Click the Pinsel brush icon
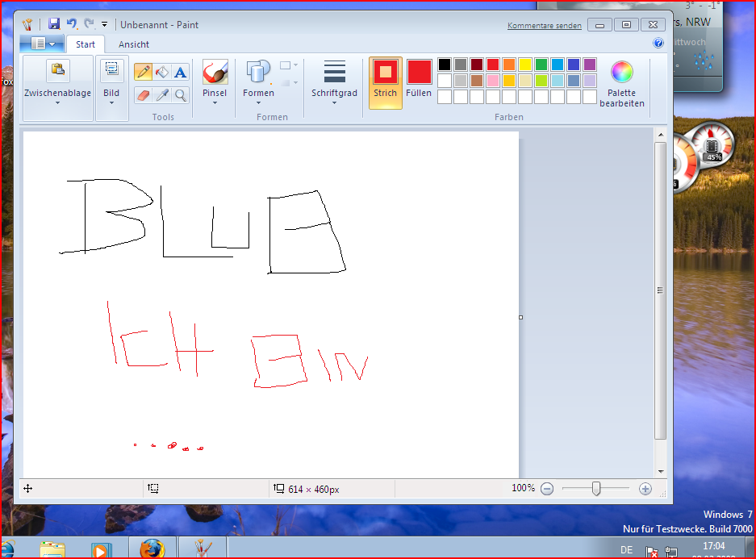Viewport: 756px width, 559px height. pyautogui.click(x=215, y=73)
